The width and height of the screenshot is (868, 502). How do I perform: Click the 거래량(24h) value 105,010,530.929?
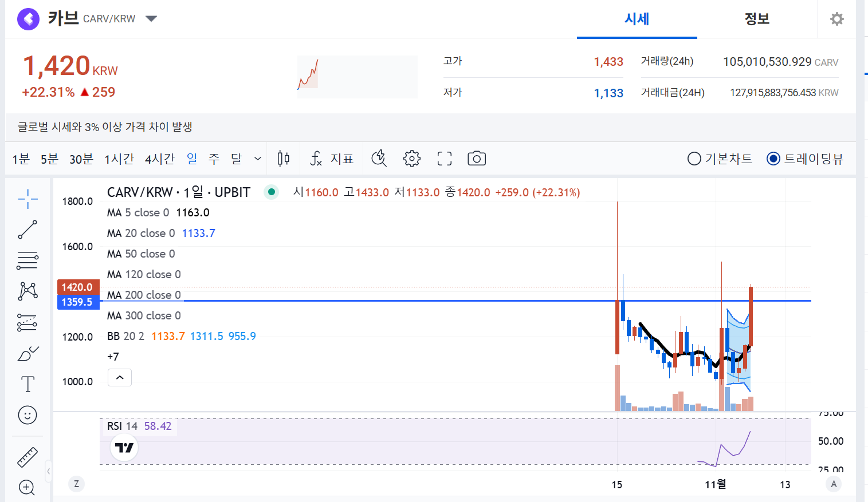click(x=767, y=62)
